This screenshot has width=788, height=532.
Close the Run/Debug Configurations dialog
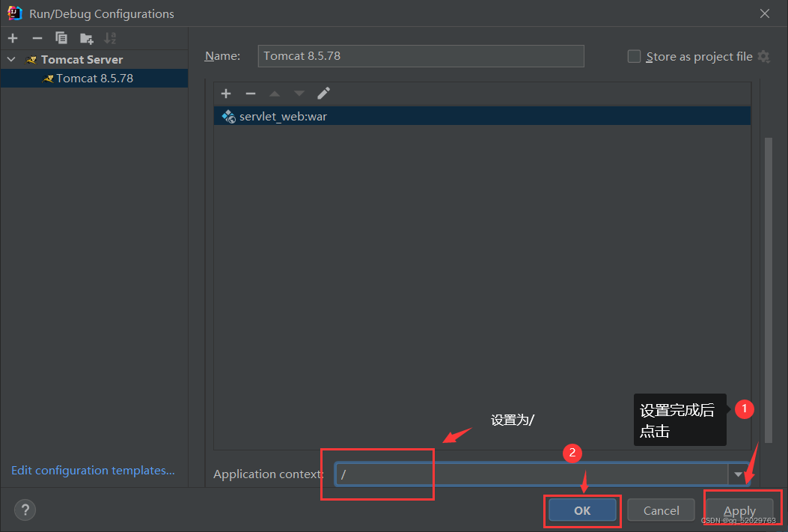(x=764, y=13)
